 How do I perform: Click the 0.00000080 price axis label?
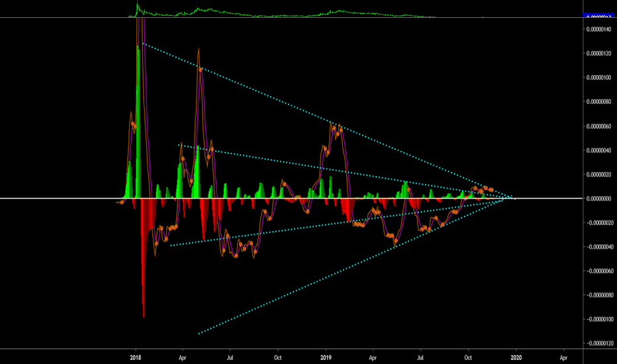(x=599, y=101)
